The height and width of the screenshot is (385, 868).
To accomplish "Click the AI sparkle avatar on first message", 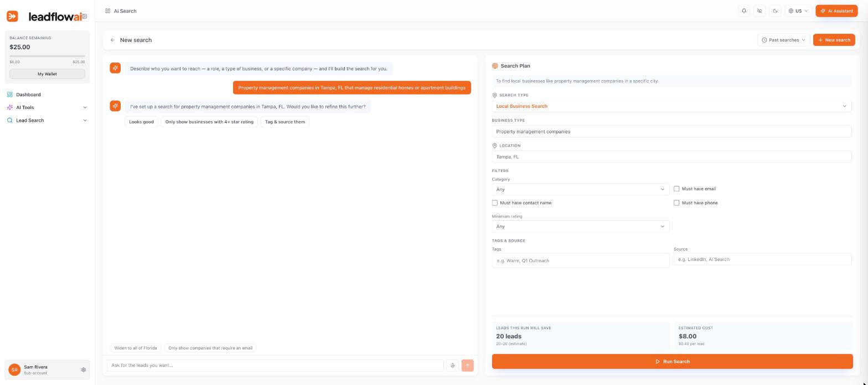I will point(115,68).
